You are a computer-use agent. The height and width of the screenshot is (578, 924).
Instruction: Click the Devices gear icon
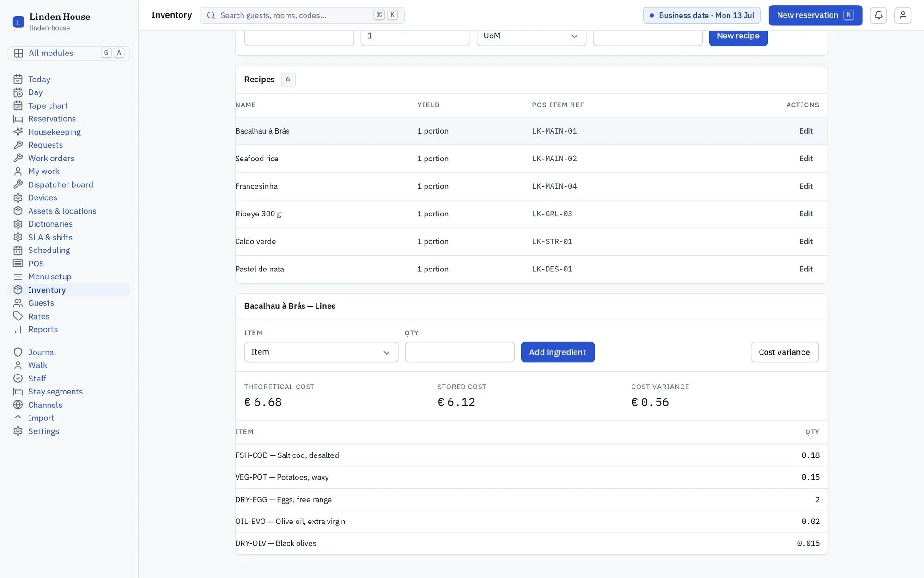(18, 198)
